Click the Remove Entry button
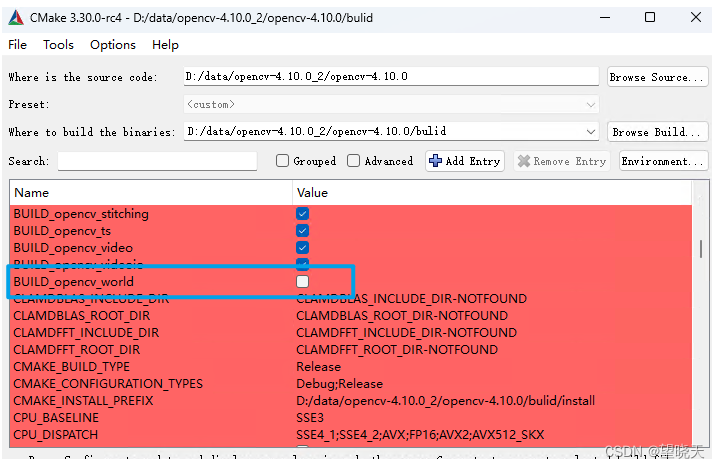This screenshot has height=468, width=720. pos(562,161)
